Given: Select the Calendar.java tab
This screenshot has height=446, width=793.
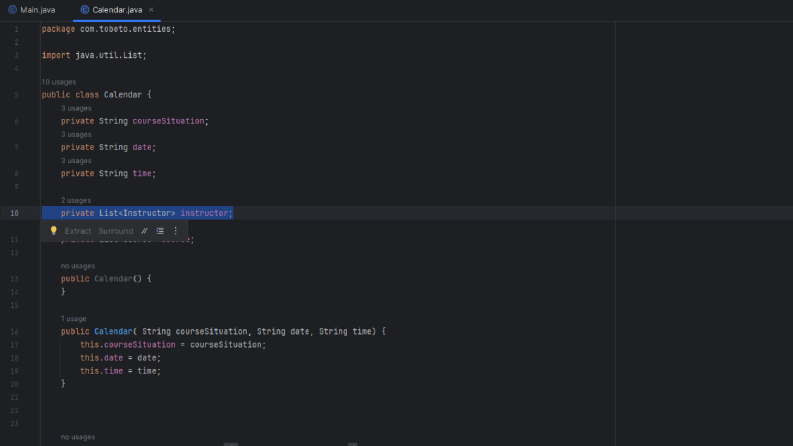Looking at the screenshot, I should [x=117, y=10].
